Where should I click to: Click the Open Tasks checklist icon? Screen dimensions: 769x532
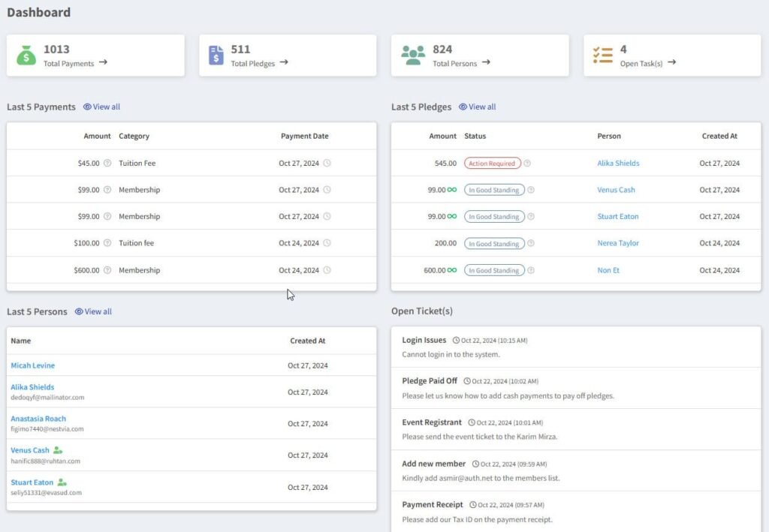pos(603,55)
